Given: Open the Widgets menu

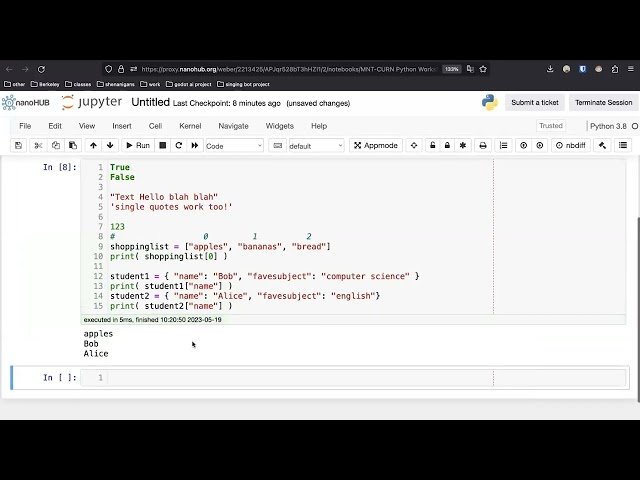Looking at the screenshot, I should [x=280, y=126].
